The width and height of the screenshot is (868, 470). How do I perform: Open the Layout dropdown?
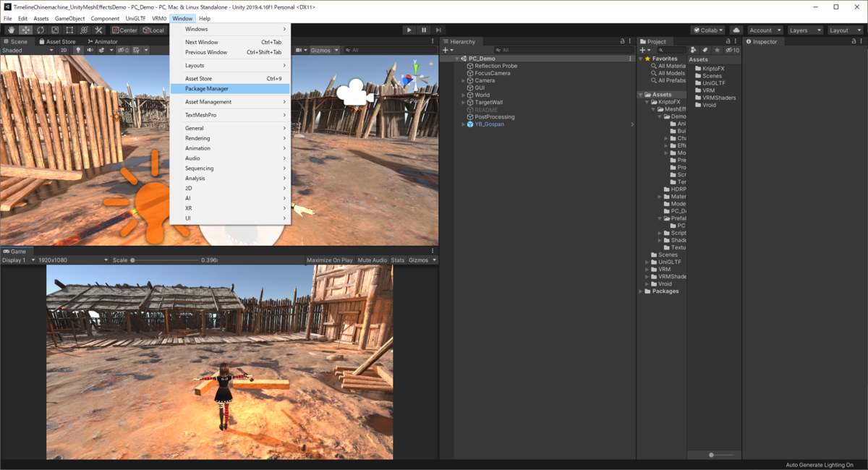pos(845,30)
